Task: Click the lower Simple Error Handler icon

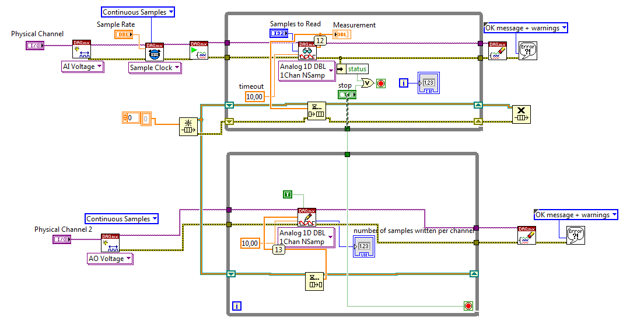Action: tap(576, 235)
